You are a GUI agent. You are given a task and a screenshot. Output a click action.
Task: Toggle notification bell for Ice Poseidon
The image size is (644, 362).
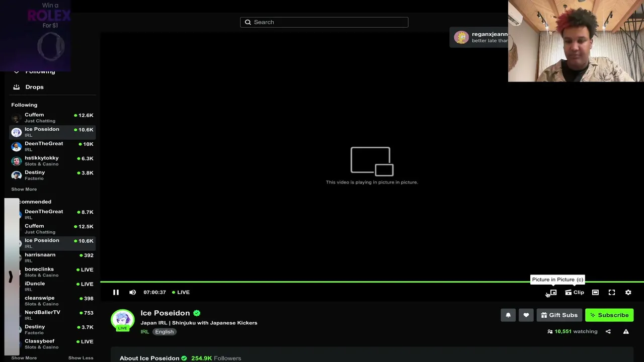tap(508, 315)
